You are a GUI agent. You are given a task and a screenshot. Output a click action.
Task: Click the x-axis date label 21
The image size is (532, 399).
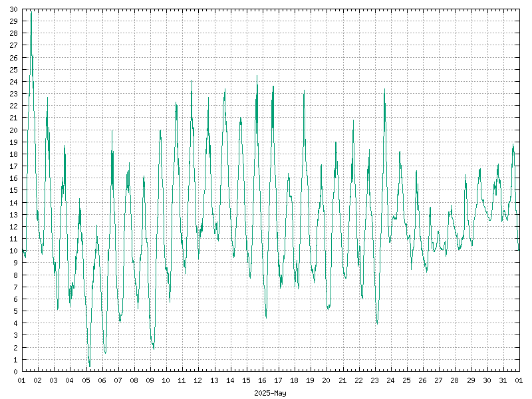(x=342, y=380)
